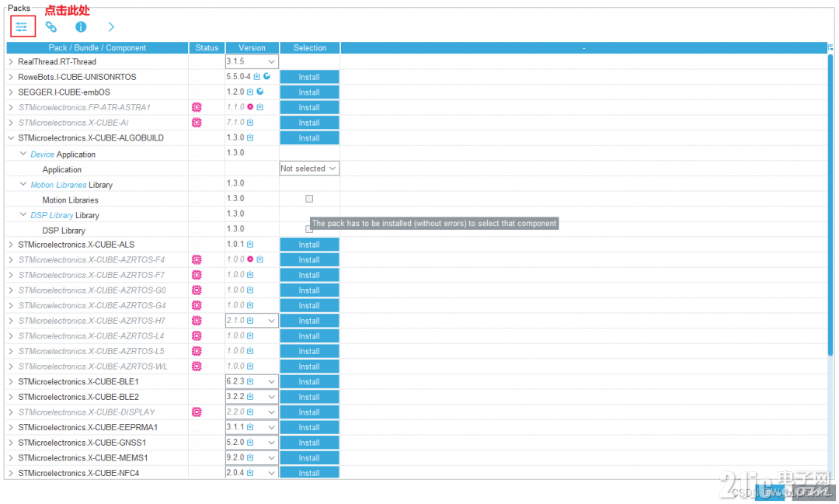Viewport: 839px width, 504px height.
Task: Click the small corner icon right of header bar
Action: point(830,47)
